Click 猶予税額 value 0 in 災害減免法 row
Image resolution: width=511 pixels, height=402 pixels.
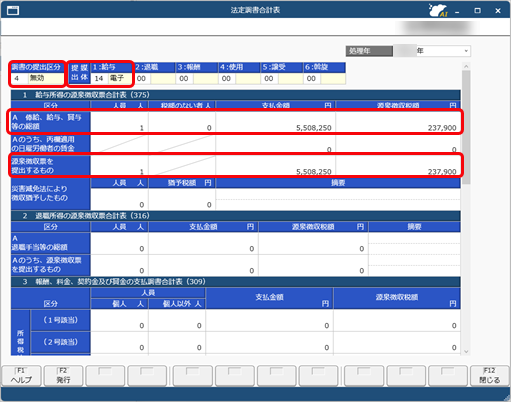pyautogui.click(x=182, y=199)
